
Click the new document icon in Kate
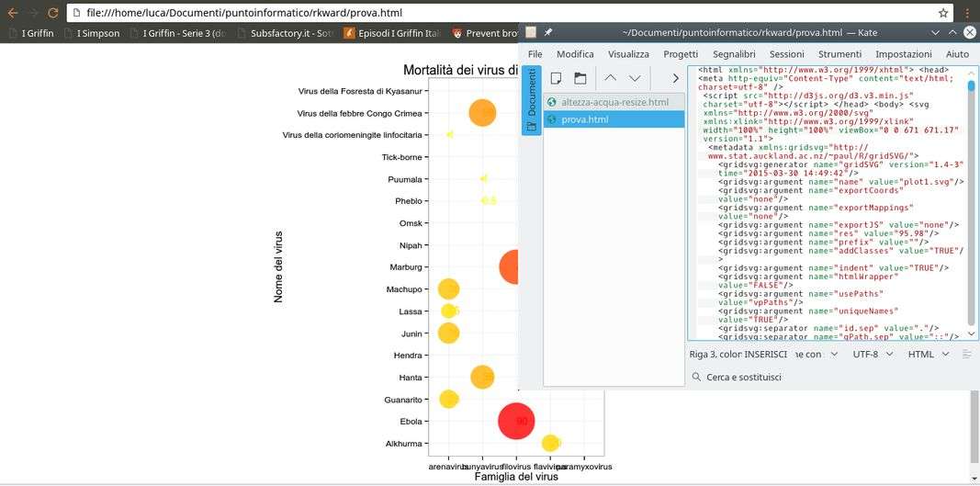(x=557, y=78)
